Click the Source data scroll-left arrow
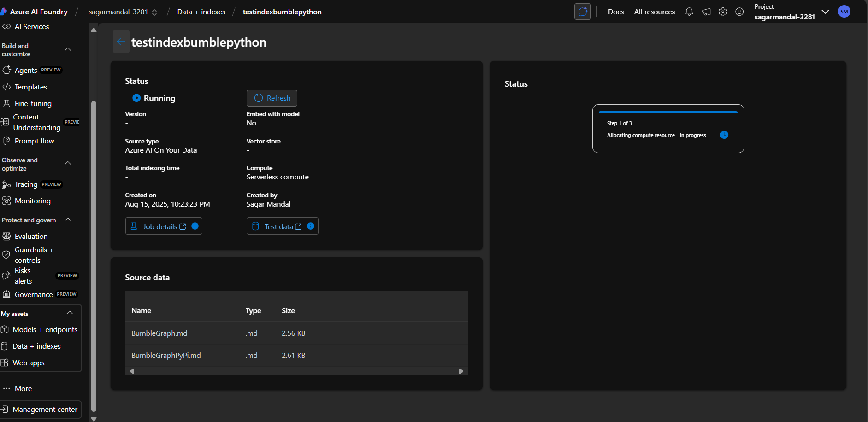The width and height of the screenshot is (868, 422). [132, 371]
